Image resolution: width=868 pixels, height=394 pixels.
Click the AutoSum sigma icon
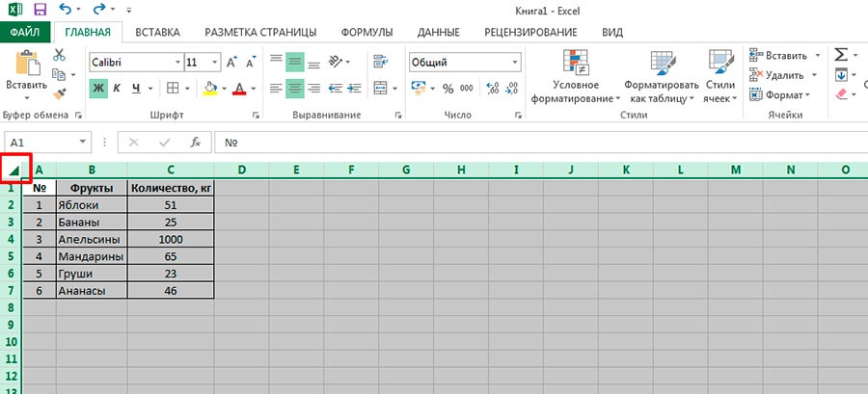[x=840, y=55]
